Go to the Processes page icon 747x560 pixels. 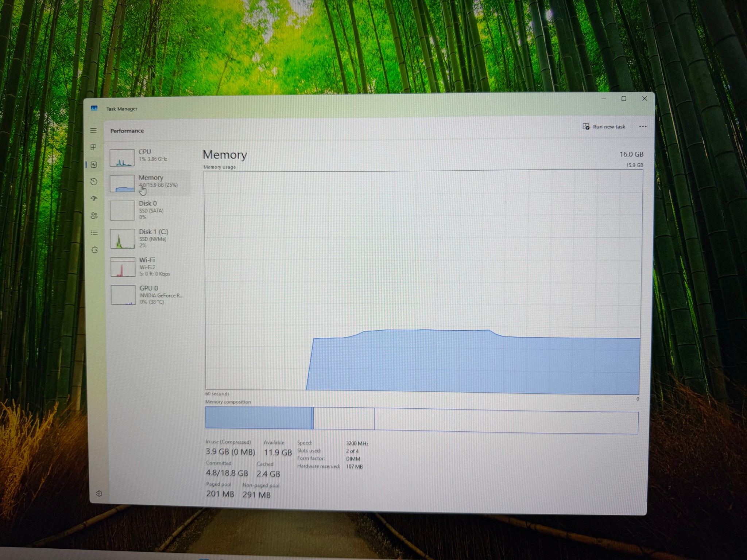(x=94, y=147)
